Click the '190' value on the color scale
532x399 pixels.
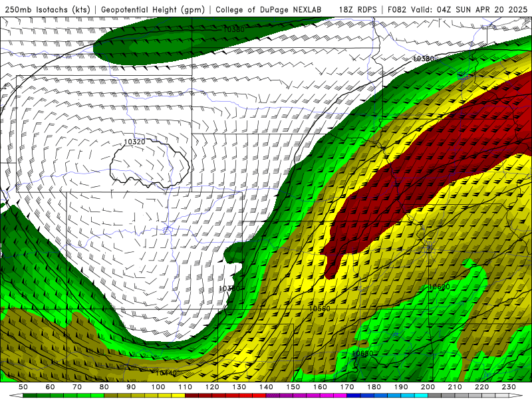pyautogui.click(x=401, y=387)
